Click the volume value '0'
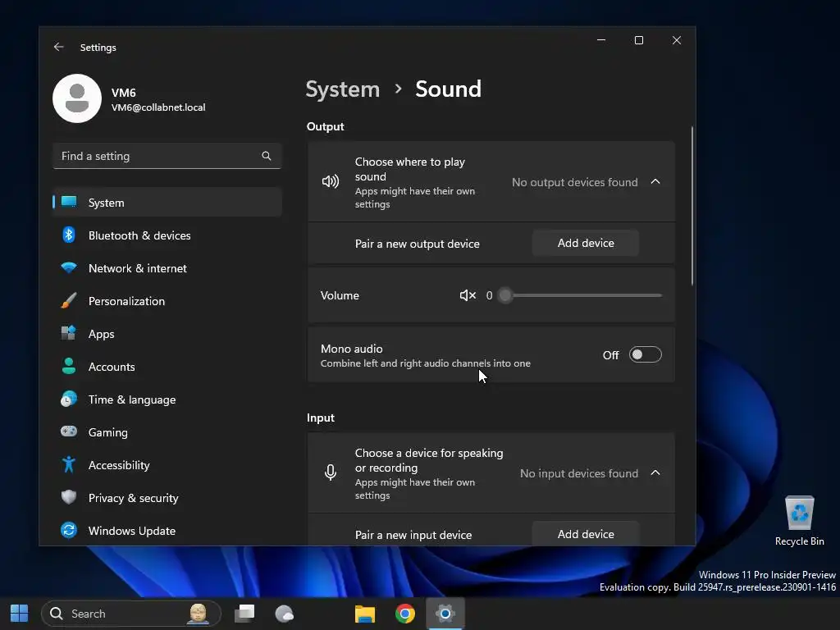840x630 pixels. tap(489, 295)
